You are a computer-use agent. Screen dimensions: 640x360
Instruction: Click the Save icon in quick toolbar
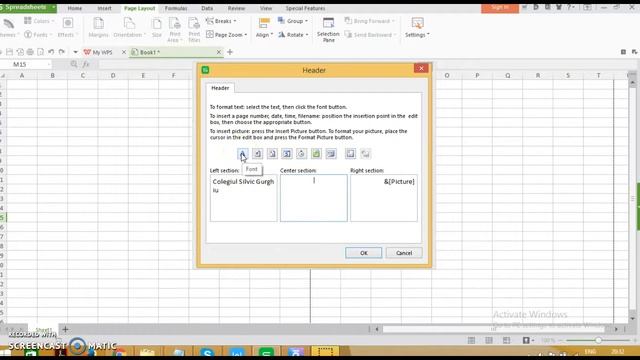point(9,52)
